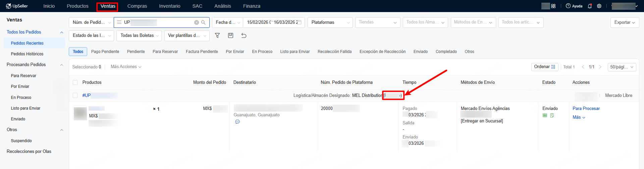Open the Exportar dropdown
The width and height of the screenshot is (644, 169).
[624, 22]
